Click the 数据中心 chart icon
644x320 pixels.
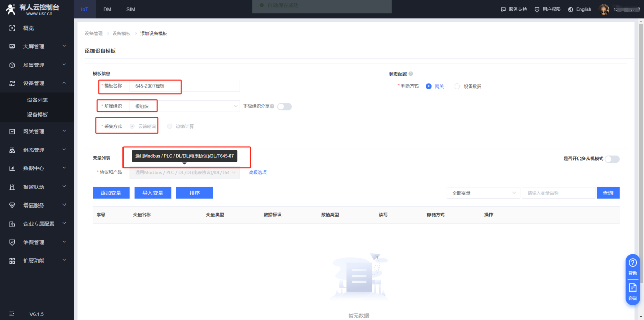[12, 168]
